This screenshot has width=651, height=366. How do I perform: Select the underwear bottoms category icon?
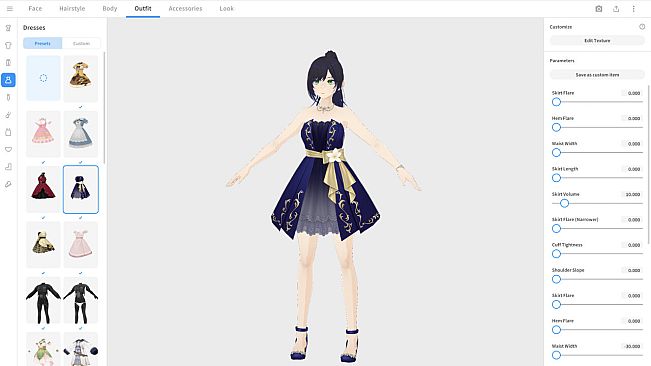pyautogui.click(x=8, y=149)
